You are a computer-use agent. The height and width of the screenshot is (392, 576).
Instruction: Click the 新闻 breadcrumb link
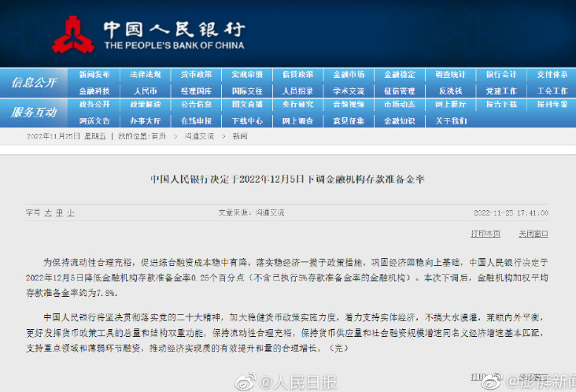pos(239,136)
